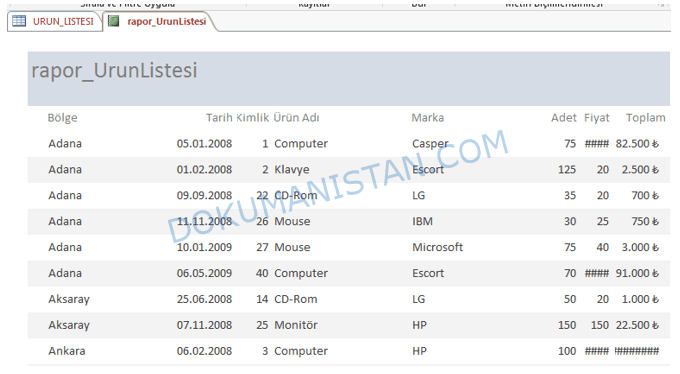
Task: Click date 05.01.2008 in first row
Action: coord(204,144)
